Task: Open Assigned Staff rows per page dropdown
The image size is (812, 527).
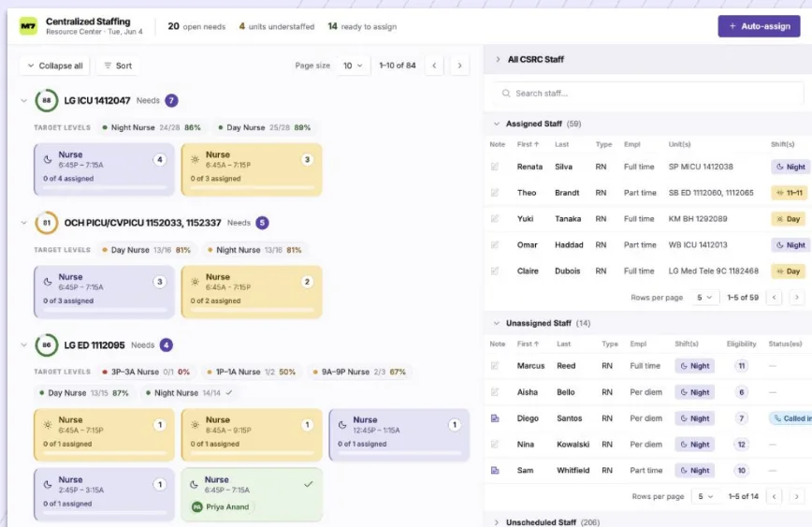Action: point(704,298)
